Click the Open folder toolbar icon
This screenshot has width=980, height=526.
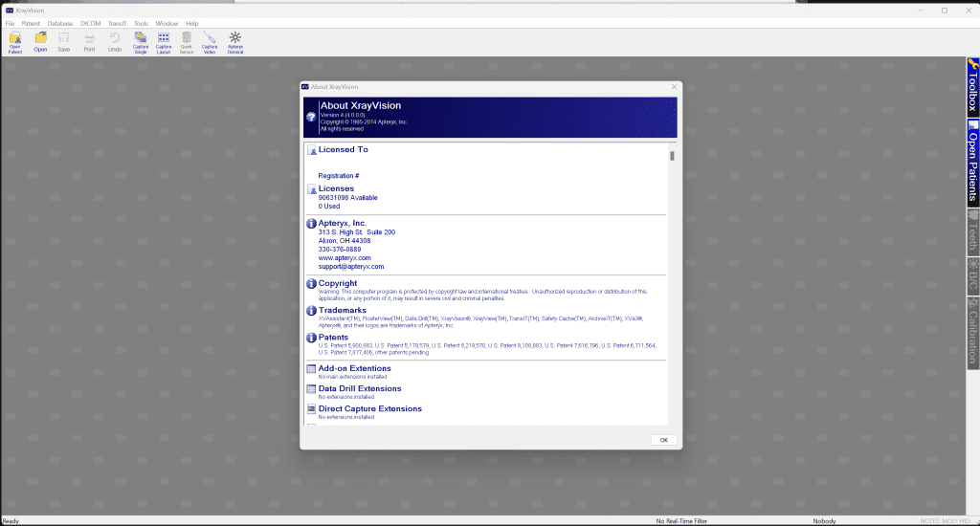tap(40, 41)
